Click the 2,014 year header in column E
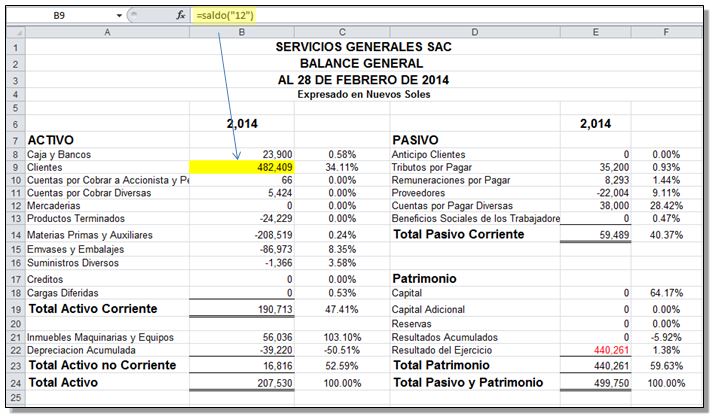 point(596,124)
